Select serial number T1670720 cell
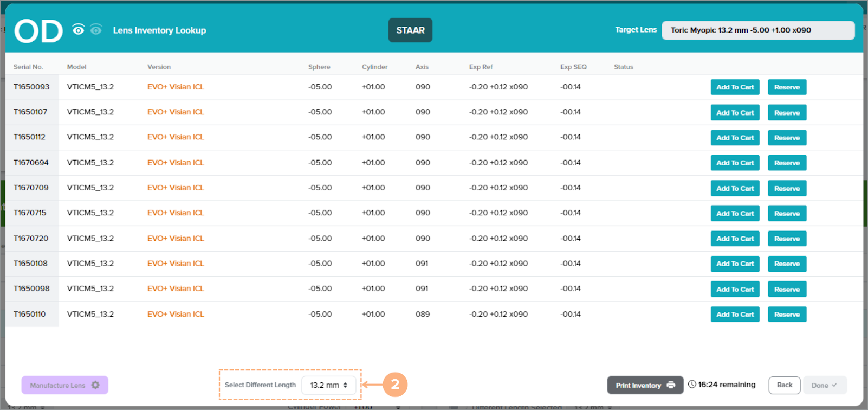The width and height of the screenshot is (868, 410). 31,238
